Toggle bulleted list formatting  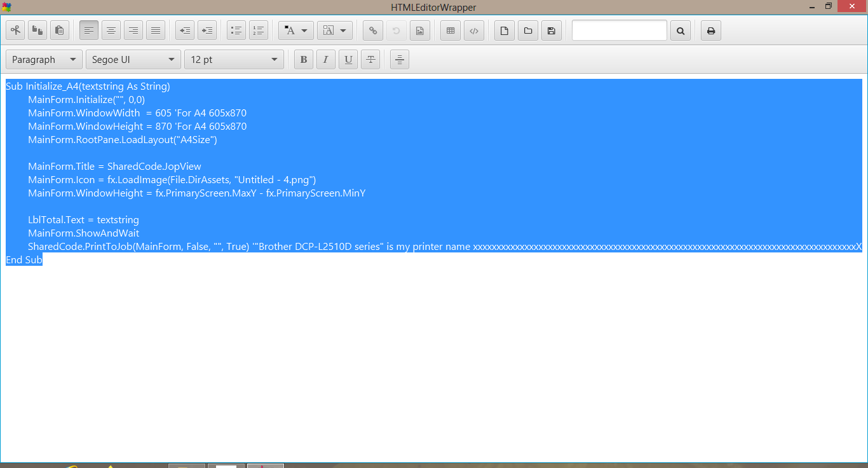[x=236, y=31]
